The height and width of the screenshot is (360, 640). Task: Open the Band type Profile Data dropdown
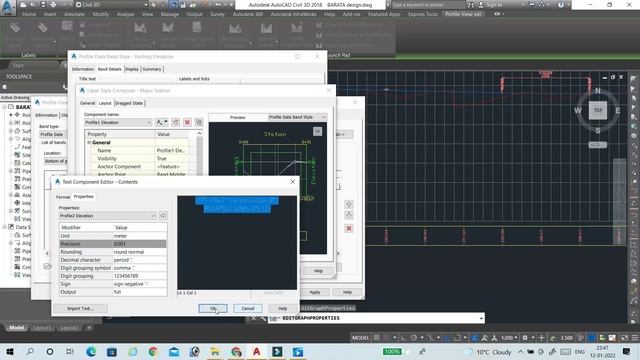pyautogui.click(x=53, y=134)
